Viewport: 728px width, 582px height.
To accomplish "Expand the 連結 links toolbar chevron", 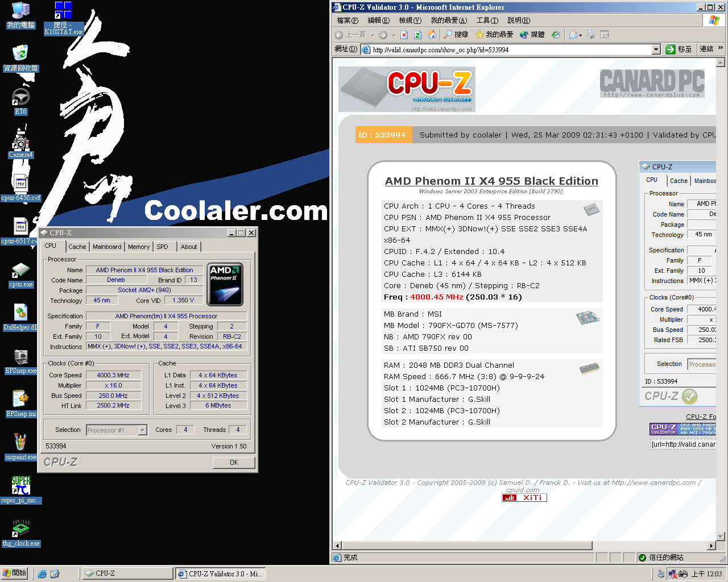I will point(720,48).
